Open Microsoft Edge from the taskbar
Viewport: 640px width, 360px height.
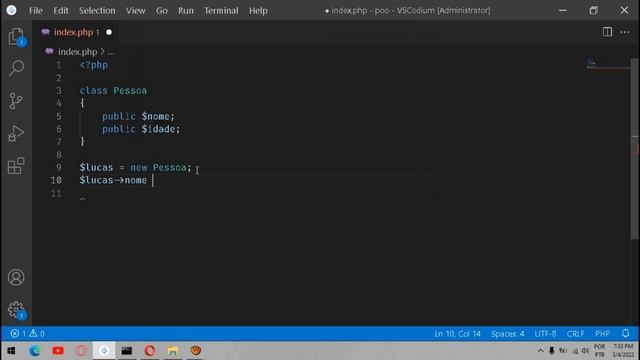pyautogui.click(x=35, y=351)
